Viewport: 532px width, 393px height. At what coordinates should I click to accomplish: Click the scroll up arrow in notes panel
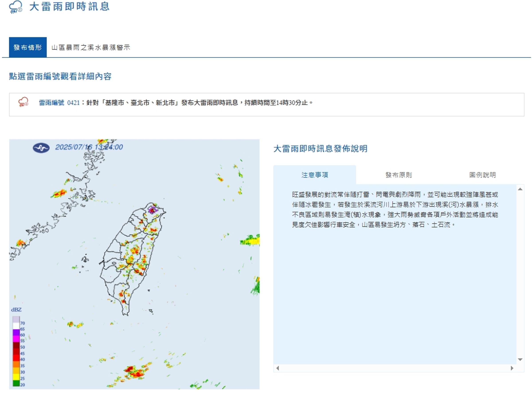click(520, 189)
